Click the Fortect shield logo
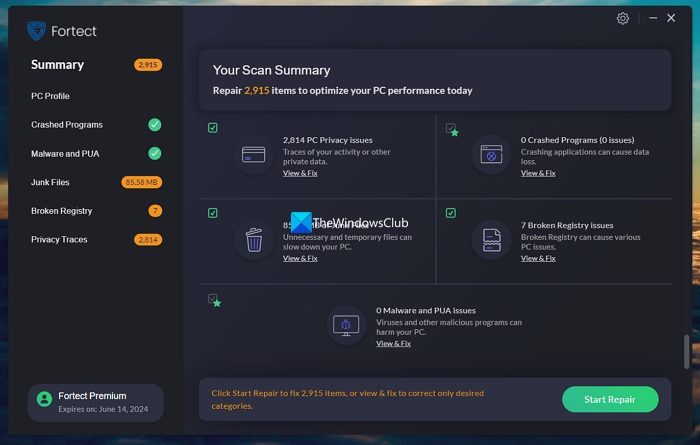The width and height of the screenshot is (700, 445). 36,31
